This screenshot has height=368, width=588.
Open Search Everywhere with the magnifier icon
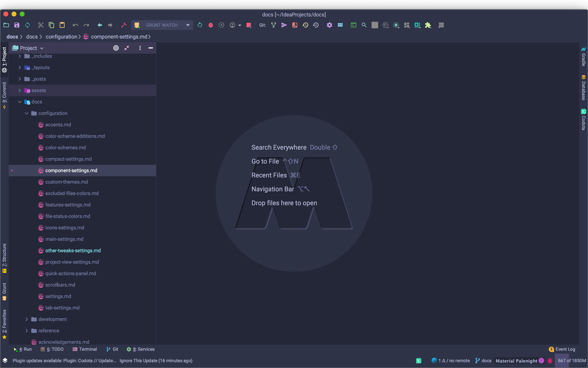click(364, 25)
